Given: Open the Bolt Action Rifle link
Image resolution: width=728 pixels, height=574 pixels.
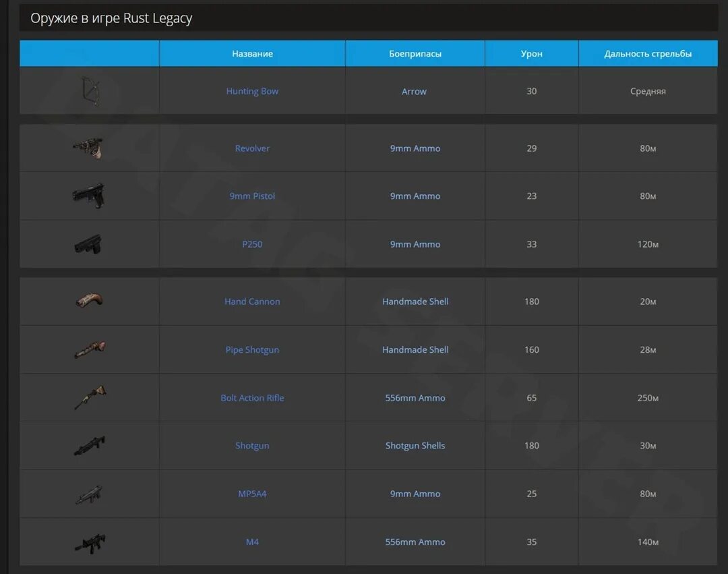Looking at the screenshot, I should coord(252,398).
